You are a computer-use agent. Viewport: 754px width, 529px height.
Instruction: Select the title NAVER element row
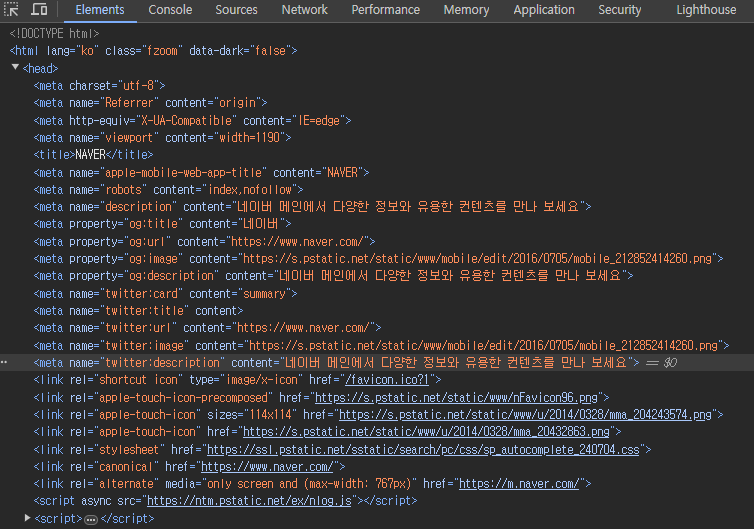[x=93, y=154]
